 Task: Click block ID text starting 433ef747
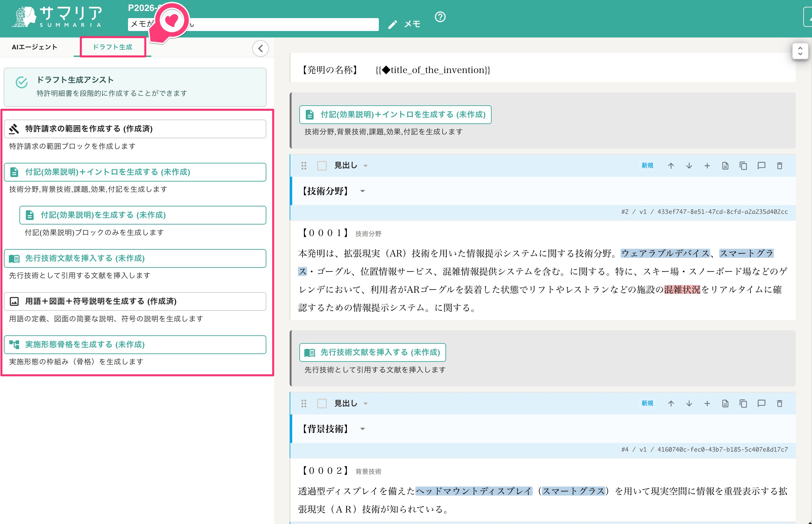(x=722, y=212)
